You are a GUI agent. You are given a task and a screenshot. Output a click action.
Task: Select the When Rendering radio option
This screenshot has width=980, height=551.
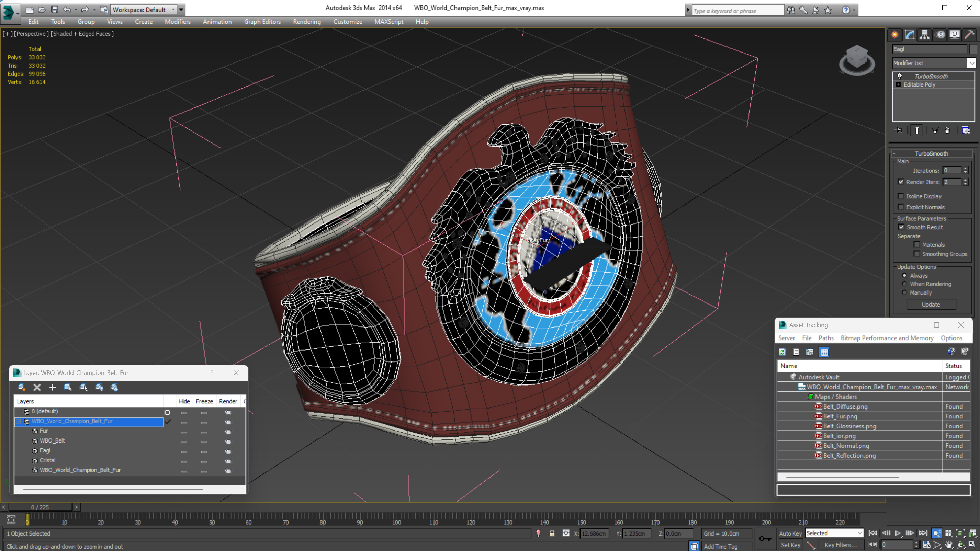tap(904, 284)
